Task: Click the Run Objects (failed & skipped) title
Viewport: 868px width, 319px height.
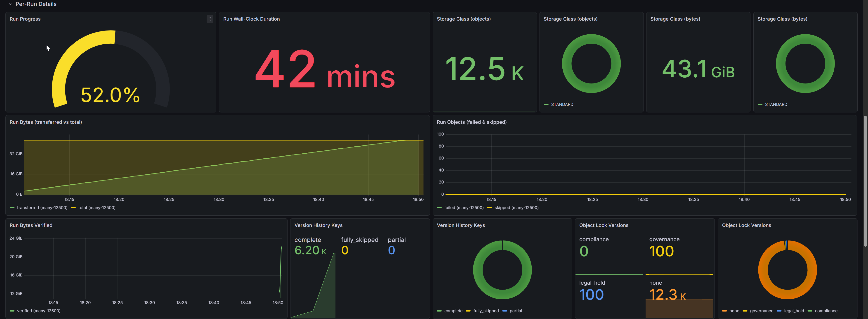Action: click(471, 122)
